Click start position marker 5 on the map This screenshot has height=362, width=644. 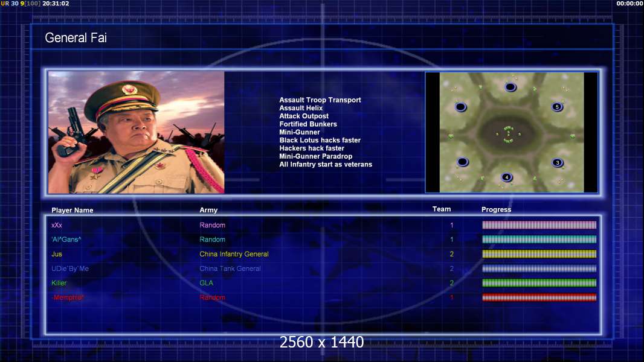point(557,107)
